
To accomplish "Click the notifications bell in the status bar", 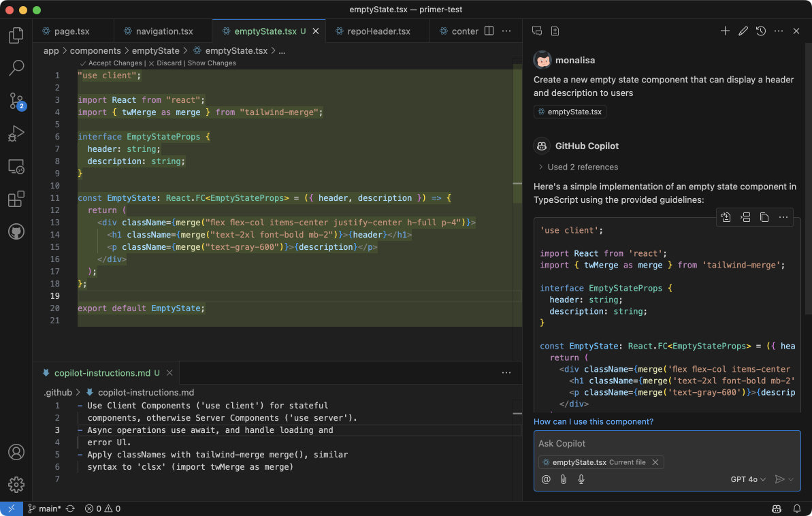I will 796,509.
